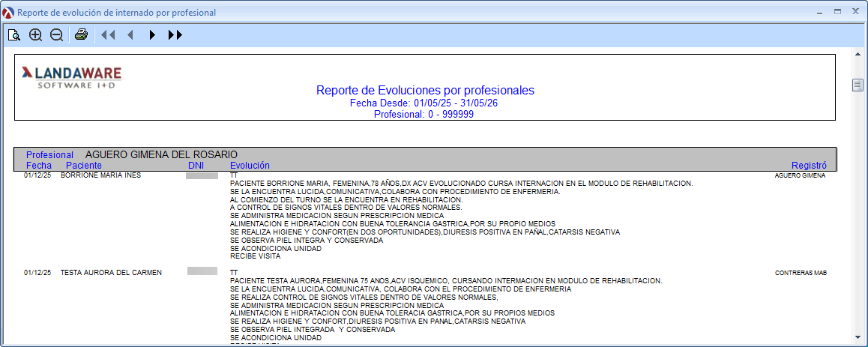Click line 'SE OBSERVA PIEL INTEGRADA Y CONSERVADA'
This screenshot has height=347, width=868.
(x=313, y=329)
